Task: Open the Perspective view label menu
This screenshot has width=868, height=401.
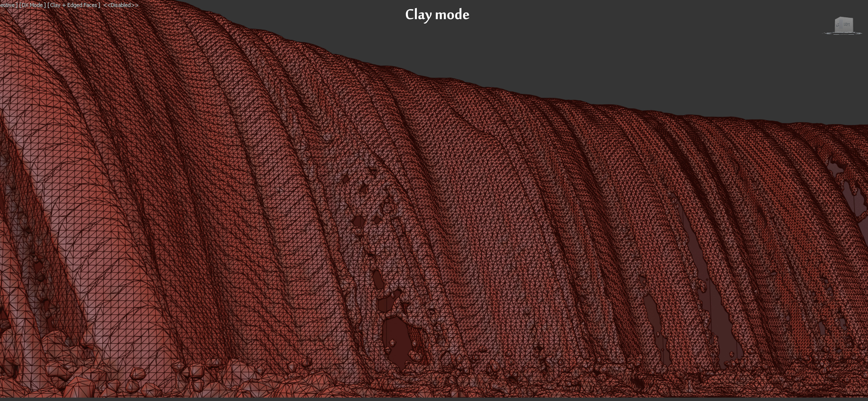Action: click(x=7, y=5)
